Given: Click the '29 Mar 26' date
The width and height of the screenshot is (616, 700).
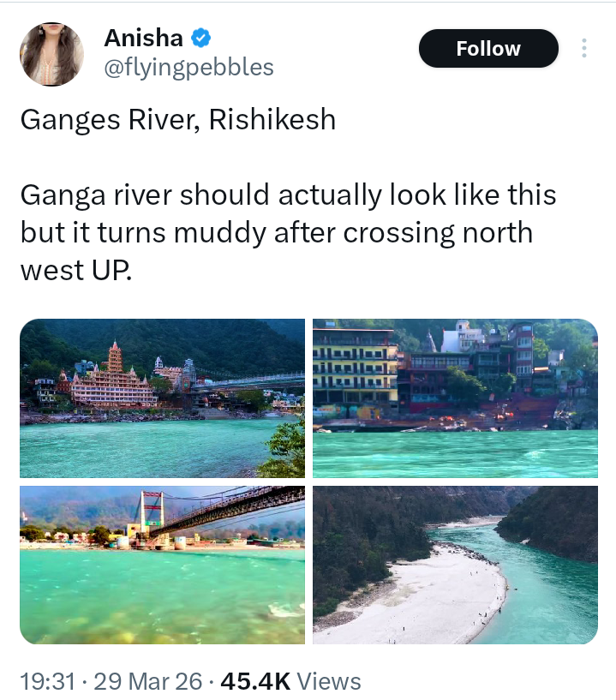Looking at the screenshot, I should pyautogui.click(x=147, y=681).
